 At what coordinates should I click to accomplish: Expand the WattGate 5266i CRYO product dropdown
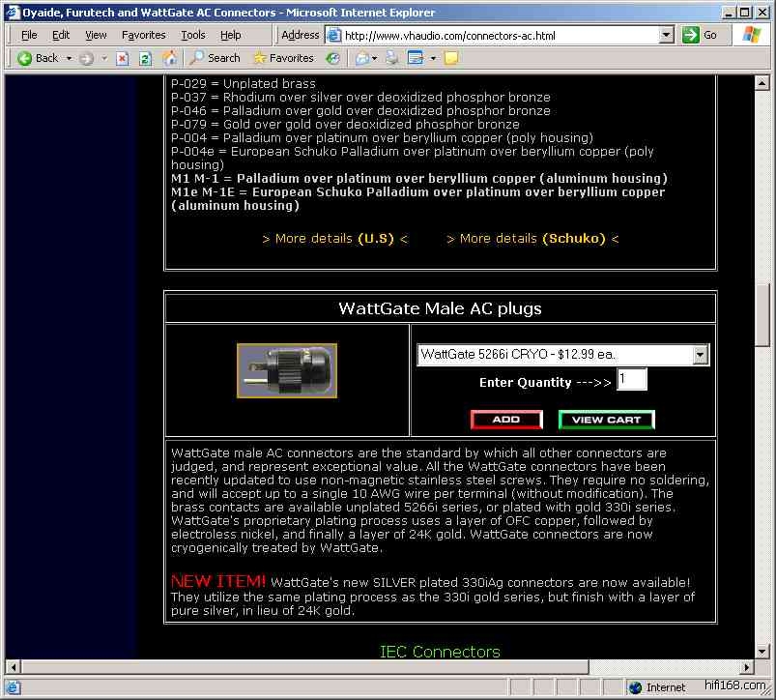click(701, 355)
